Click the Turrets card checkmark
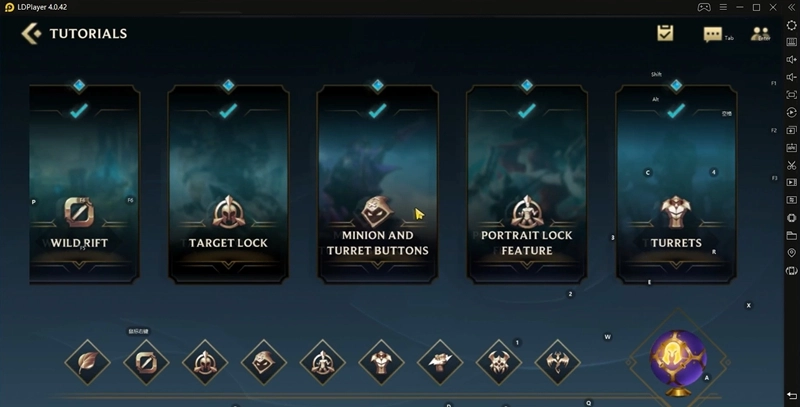The width and height of the screenshot is (800, 407). click(x=676, y=110)
